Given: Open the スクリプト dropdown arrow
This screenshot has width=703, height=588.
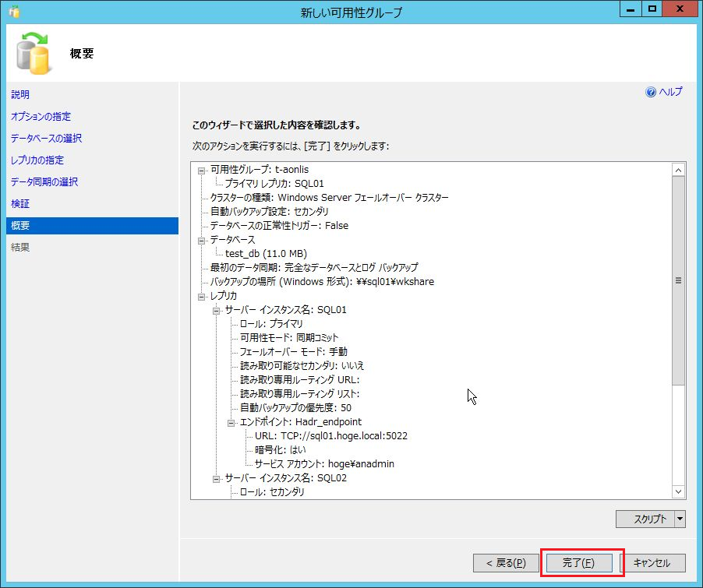Looking at the screenshot, I should pyautogui.click(x=680, y=519).
